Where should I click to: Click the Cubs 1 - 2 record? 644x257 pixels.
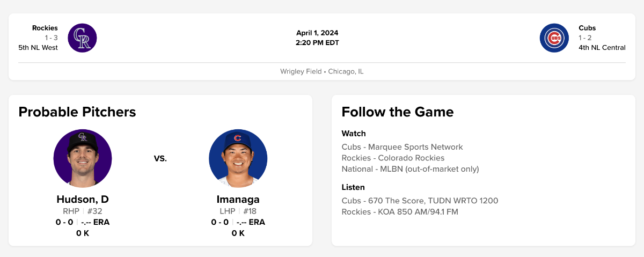[585, 38]
